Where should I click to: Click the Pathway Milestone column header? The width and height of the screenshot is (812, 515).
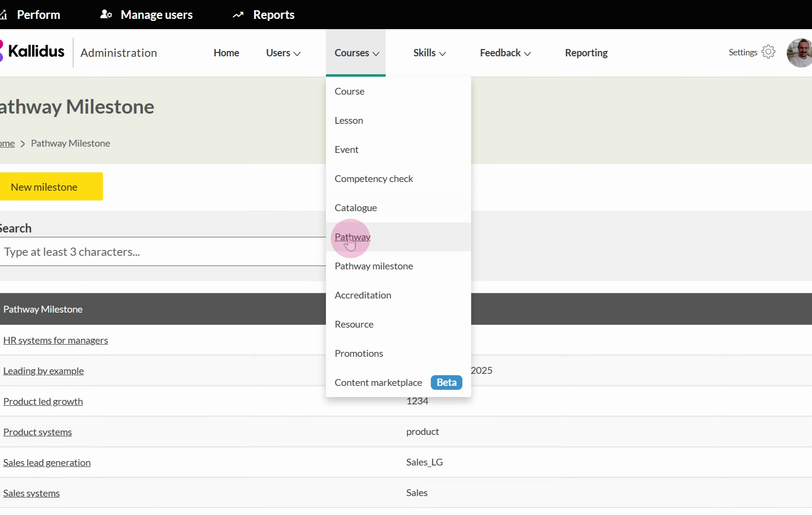(x=43, y=309)
